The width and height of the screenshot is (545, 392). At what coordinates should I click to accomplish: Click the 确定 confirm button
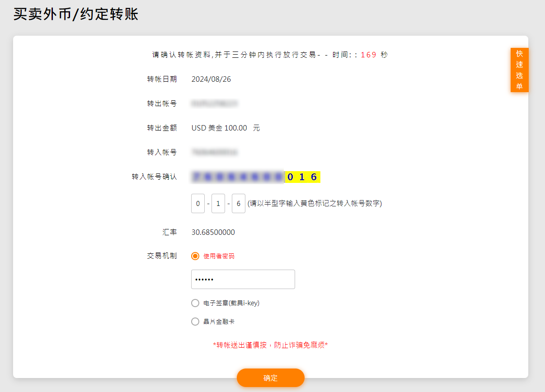pos(270,378)
